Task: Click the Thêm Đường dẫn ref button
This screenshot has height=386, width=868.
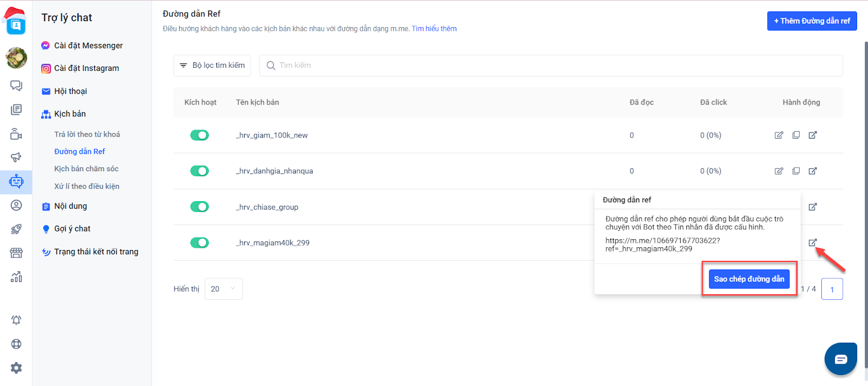Action: 812,21
